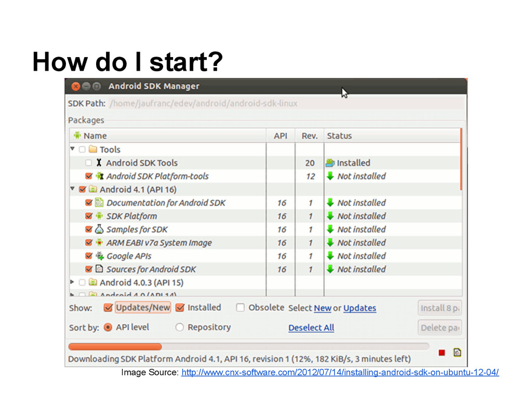Enable the Obsolete checkbox
The width and height of the screenshot is (532, 399).
click(x=240, y=308)
